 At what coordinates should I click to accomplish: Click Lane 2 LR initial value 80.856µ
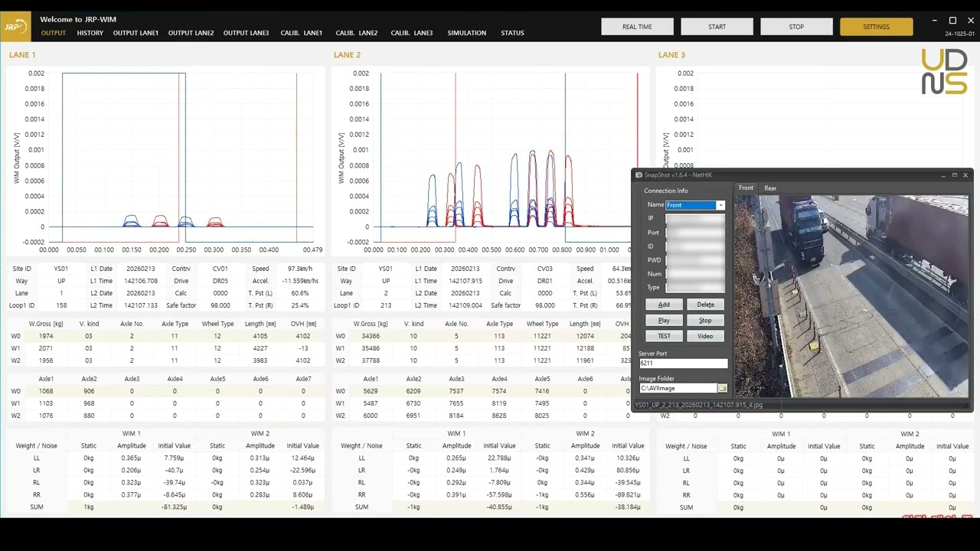[628, 471]
